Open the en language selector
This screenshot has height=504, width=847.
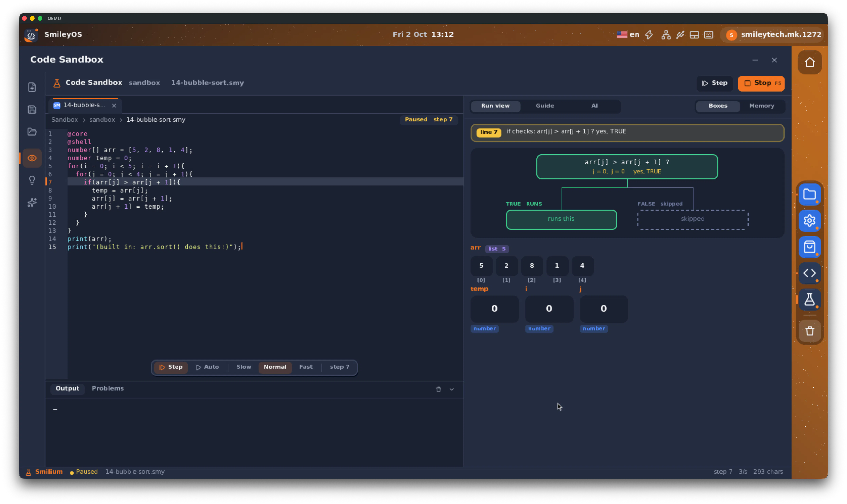(x=628, y=35)
